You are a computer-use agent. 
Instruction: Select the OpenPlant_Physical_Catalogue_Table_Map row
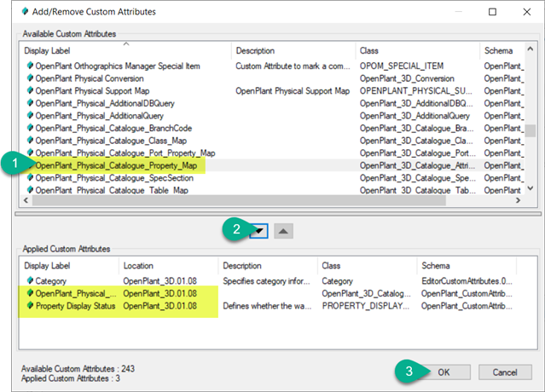click(274, 190)
